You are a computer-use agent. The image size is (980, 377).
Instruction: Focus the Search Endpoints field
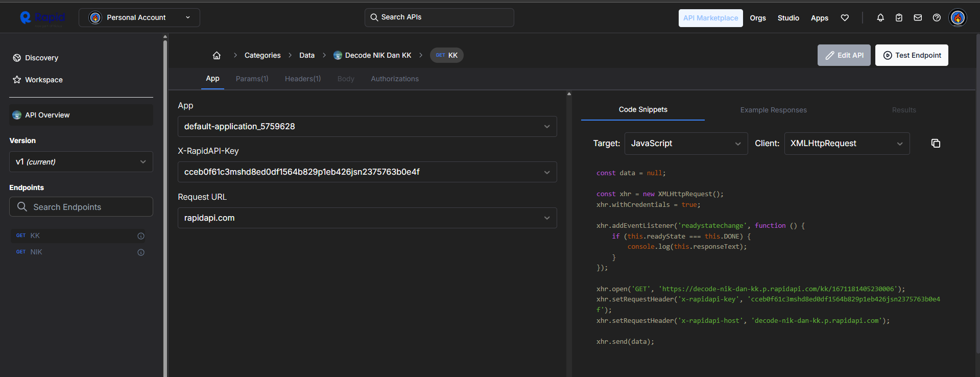[81, 207]
